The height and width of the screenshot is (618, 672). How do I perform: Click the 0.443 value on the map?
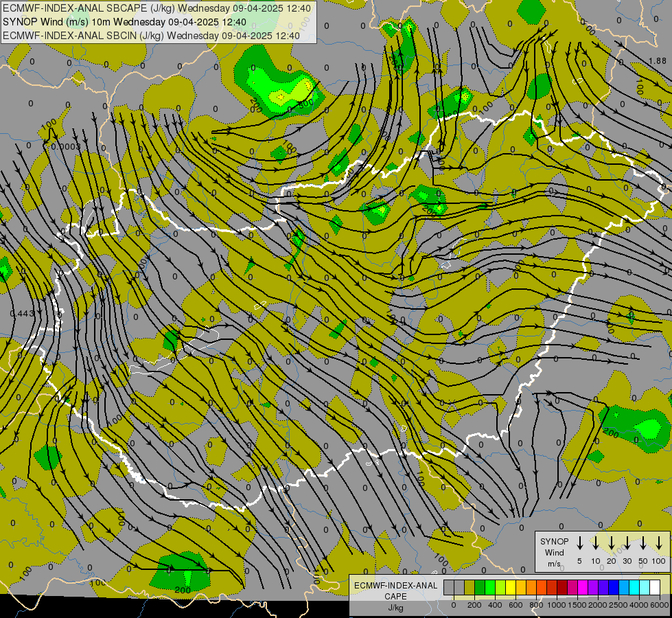point(22,314)
